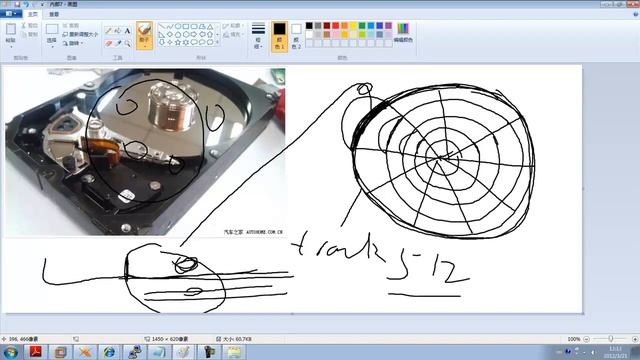The width and height of the screenshot is (640, 360).
Task: Expand the Select tool dropdown arrow
Action: click(52, 46)
